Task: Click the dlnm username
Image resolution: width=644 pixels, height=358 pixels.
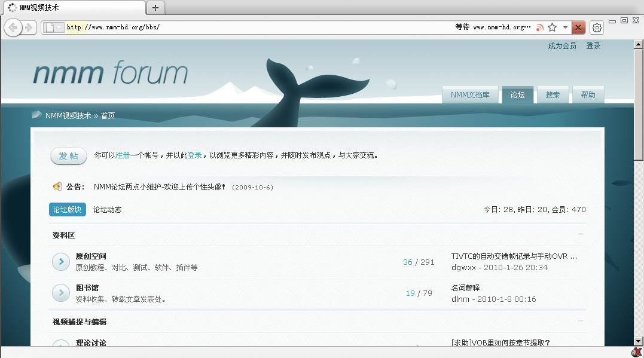Action: (460, 299)
